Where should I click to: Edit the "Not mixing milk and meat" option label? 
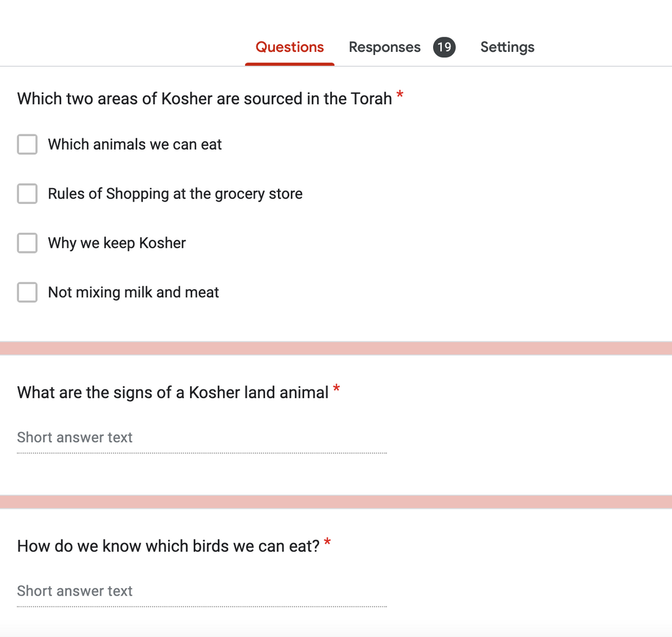[x=133, y=293]
